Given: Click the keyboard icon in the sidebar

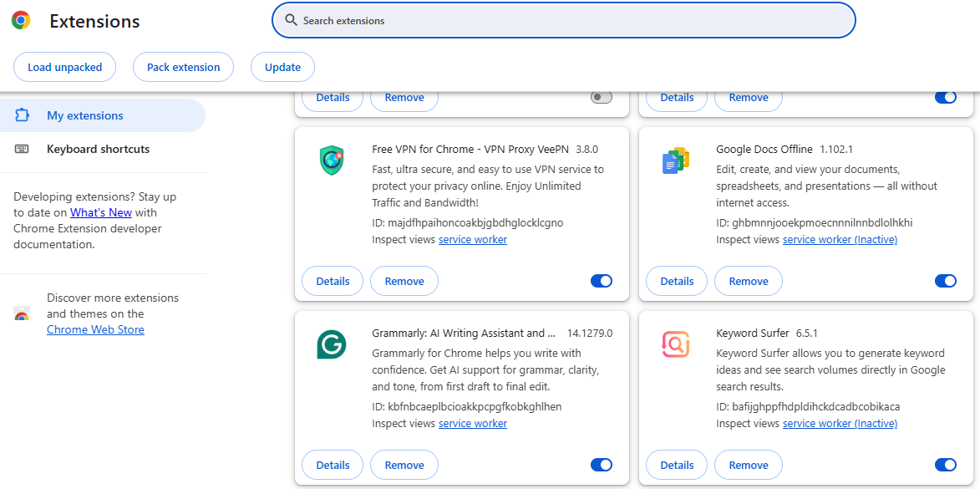Looking at the screenshot, I should pos(22,149).
